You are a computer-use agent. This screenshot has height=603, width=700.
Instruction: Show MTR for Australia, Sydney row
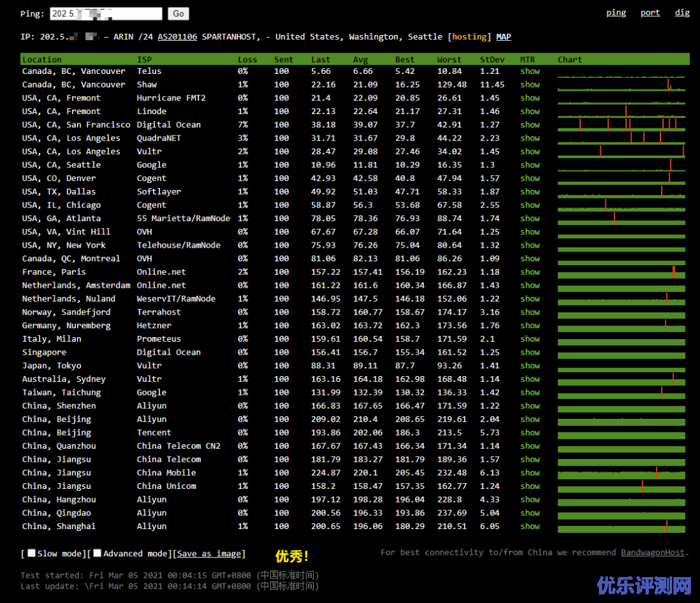tap(530, 379)
